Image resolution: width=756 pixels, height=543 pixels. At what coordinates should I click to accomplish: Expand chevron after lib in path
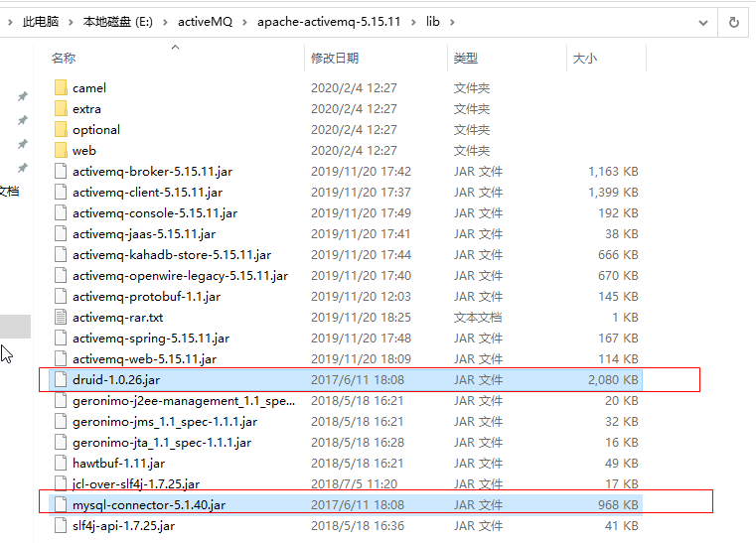tap(452, 22)
